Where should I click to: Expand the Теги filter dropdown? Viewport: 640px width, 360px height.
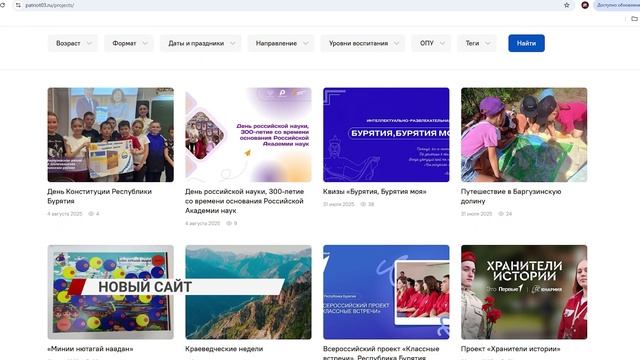(x=477, y=43)
